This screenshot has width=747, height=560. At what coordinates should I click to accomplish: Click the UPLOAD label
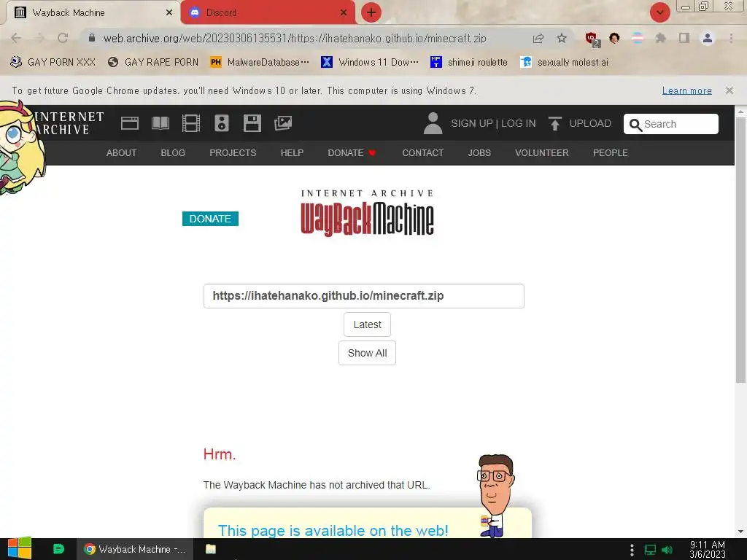(589, 123)
